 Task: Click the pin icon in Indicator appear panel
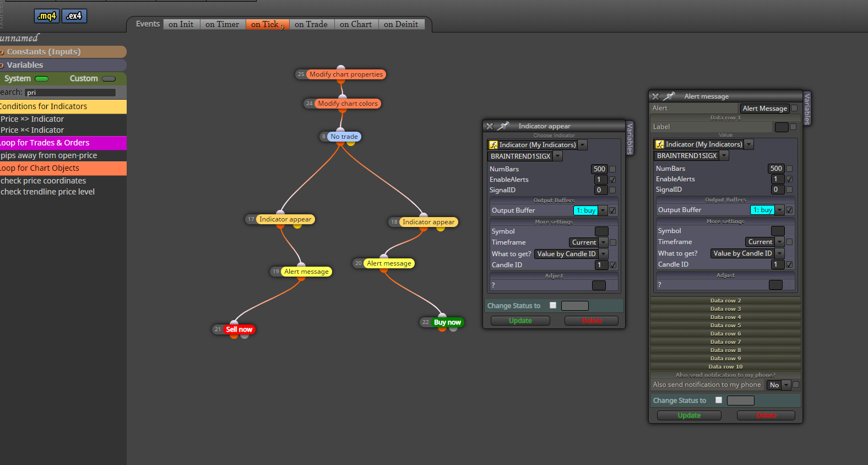[x=503, y=126]
